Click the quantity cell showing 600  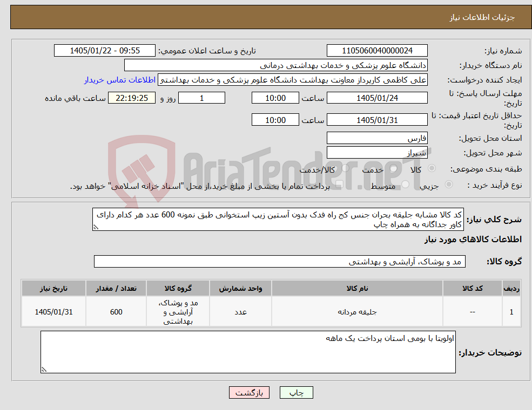point(116,312)
